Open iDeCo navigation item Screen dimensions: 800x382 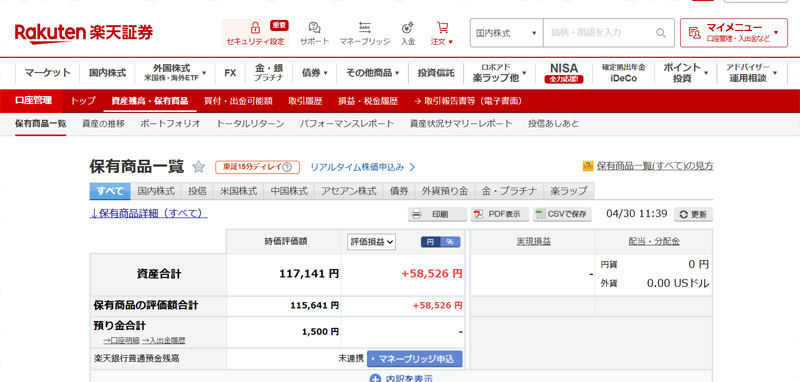(x=623, y=73)
